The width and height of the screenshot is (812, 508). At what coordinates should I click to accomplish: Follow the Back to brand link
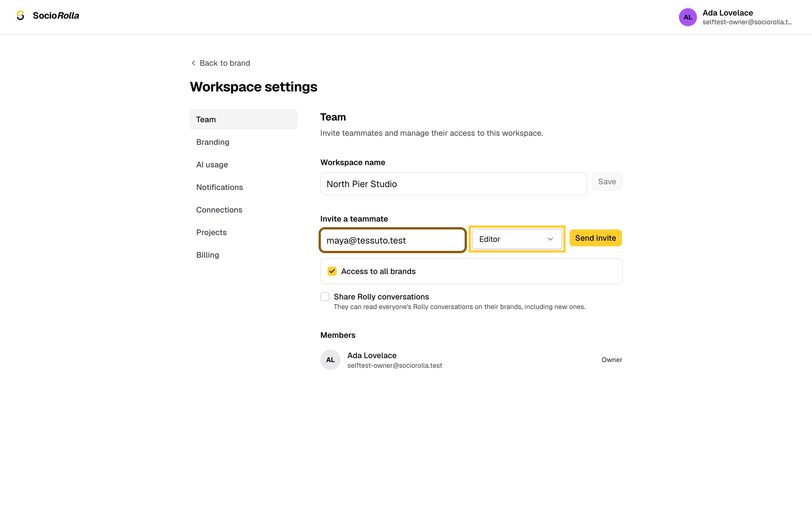point(221,63)
